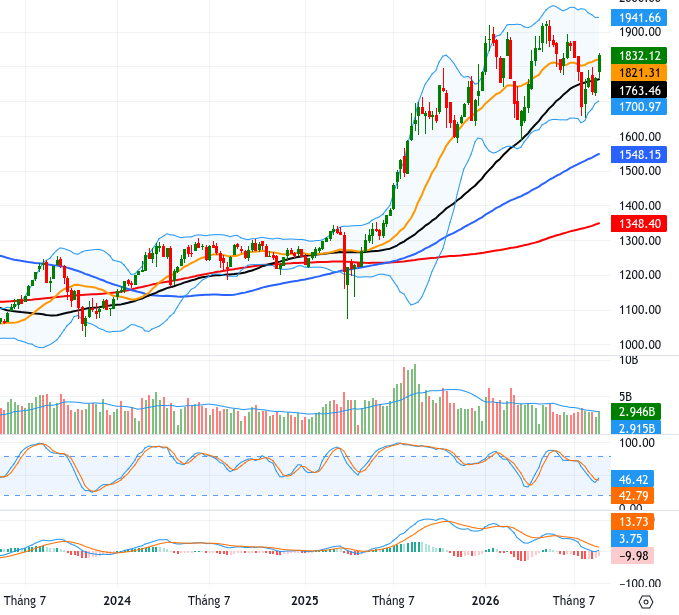The image size is (679, 615).
Task: Click the rightmost Tháng 7 axis label
Action: pos(574,601)
